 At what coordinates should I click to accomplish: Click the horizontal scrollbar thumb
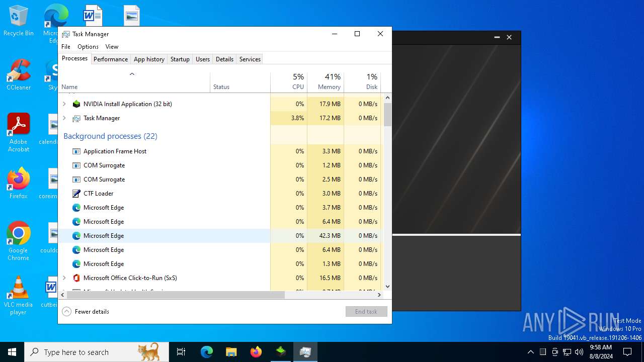tap(176, 295)
